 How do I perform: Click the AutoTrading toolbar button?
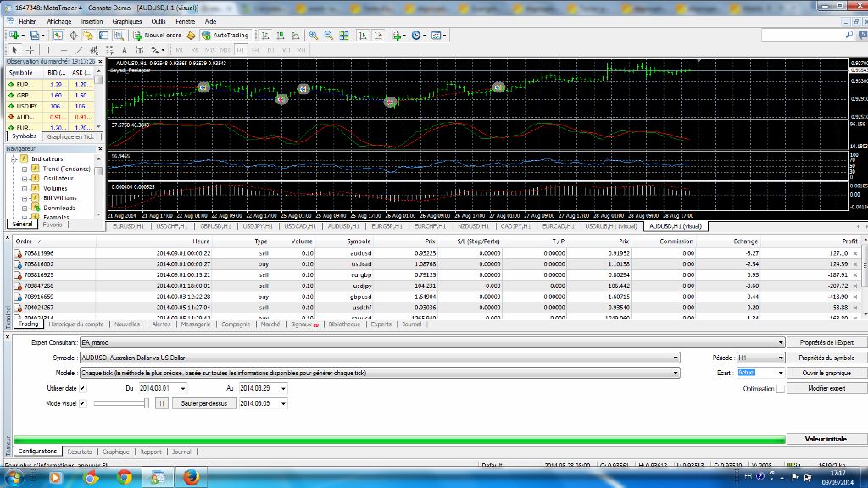pos(225,36)
